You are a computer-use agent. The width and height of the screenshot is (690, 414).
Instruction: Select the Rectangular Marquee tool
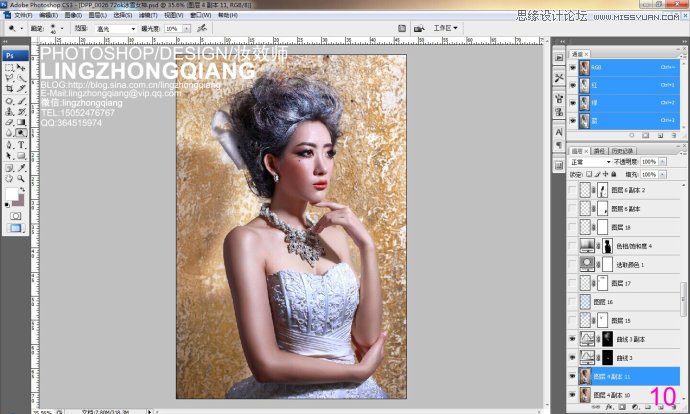point(9,68)
